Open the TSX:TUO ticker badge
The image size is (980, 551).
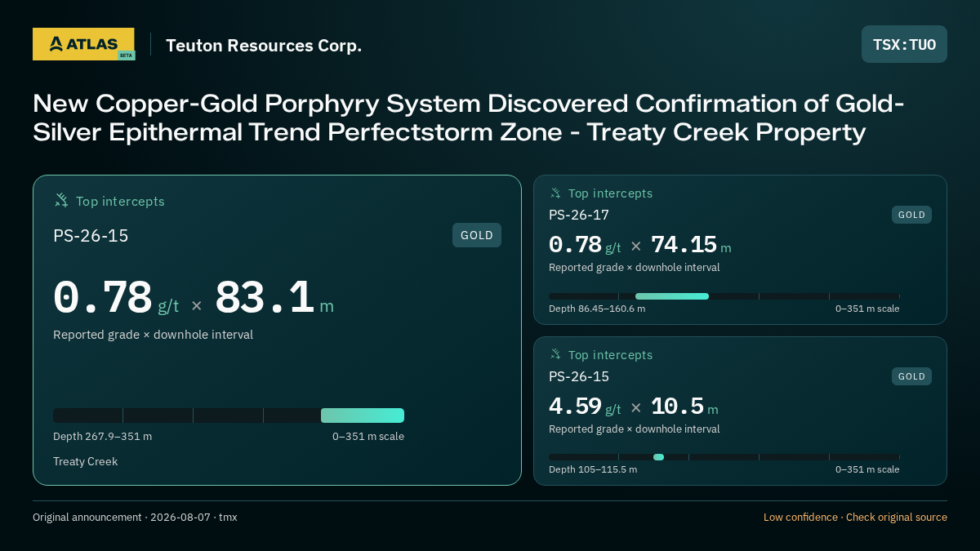[904, 44]
